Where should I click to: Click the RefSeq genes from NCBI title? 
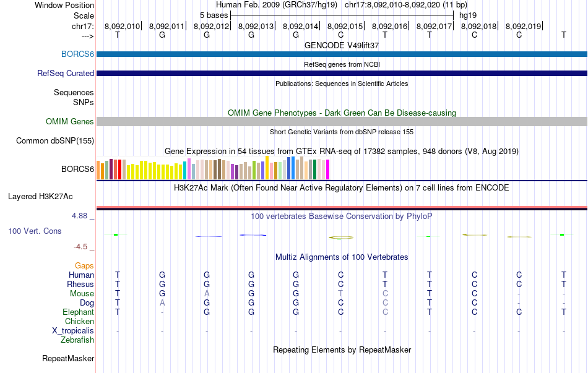(342, 64)
